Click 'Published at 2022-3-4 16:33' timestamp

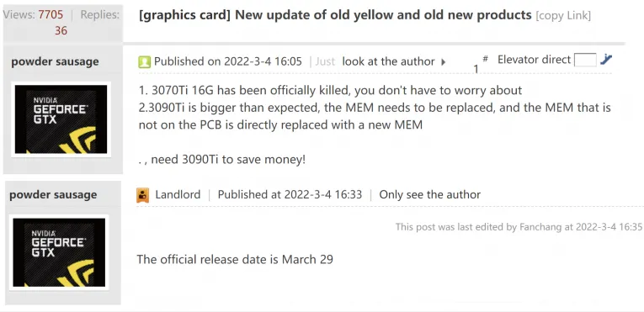(290, 194)
